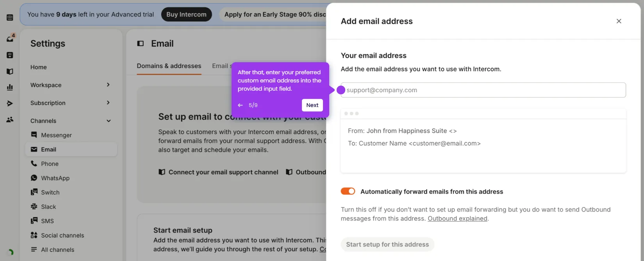Click the WhatsApp logo icon
This screenshot has height=261, width=644.
34,178
